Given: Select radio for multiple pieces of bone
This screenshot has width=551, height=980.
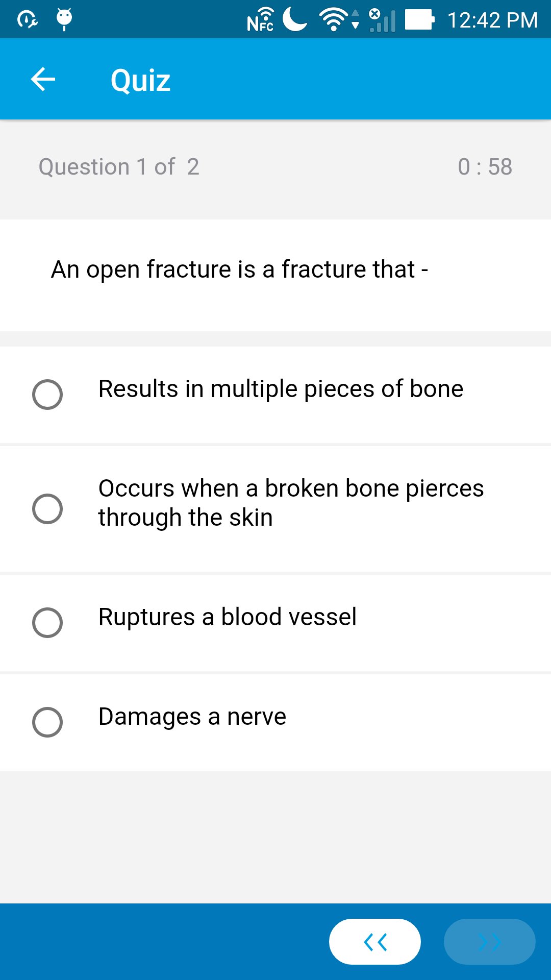Looking at the screenshot, I should point(47,395).
